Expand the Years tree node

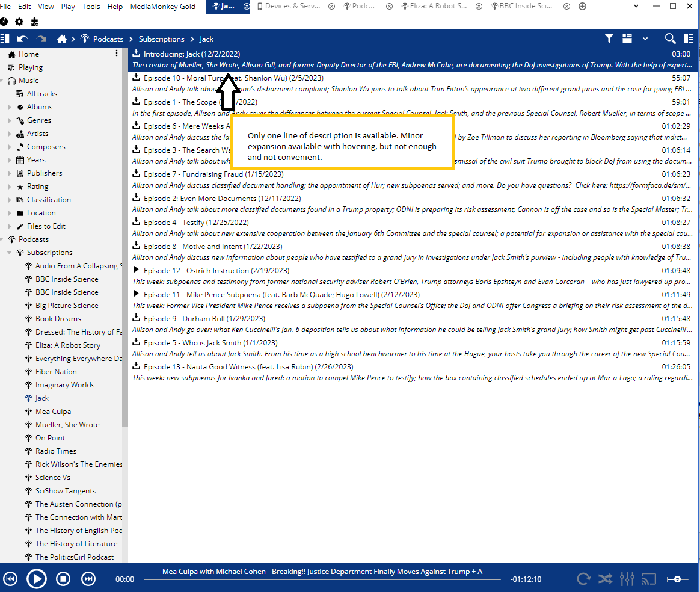pyautogui.click(x=10, y=160)
